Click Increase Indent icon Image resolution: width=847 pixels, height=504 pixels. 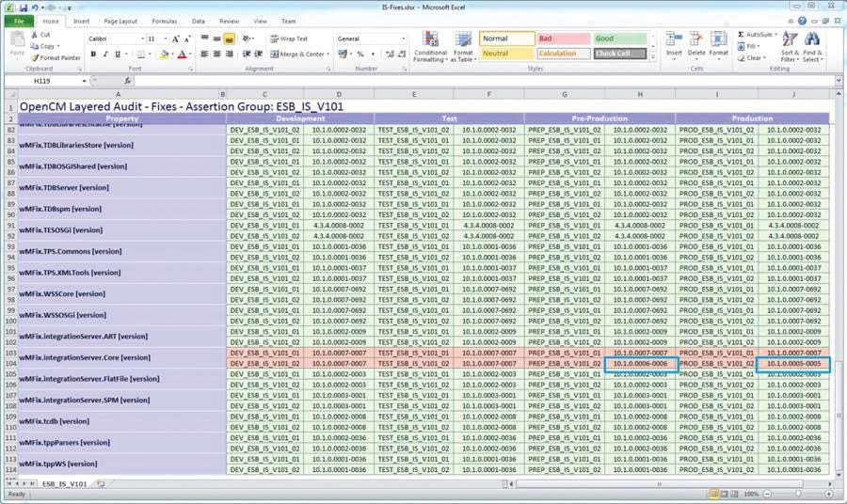pyautogui.click(x=258, y=54)
